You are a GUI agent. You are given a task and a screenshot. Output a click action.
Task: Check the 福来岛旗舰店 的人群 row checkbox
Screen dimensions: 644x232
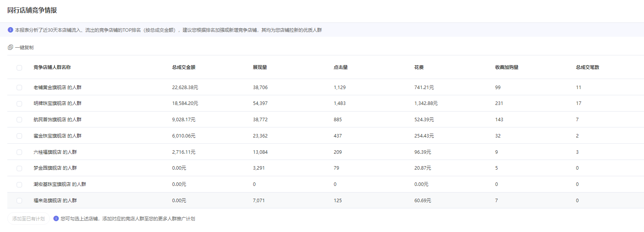(19, 201)
